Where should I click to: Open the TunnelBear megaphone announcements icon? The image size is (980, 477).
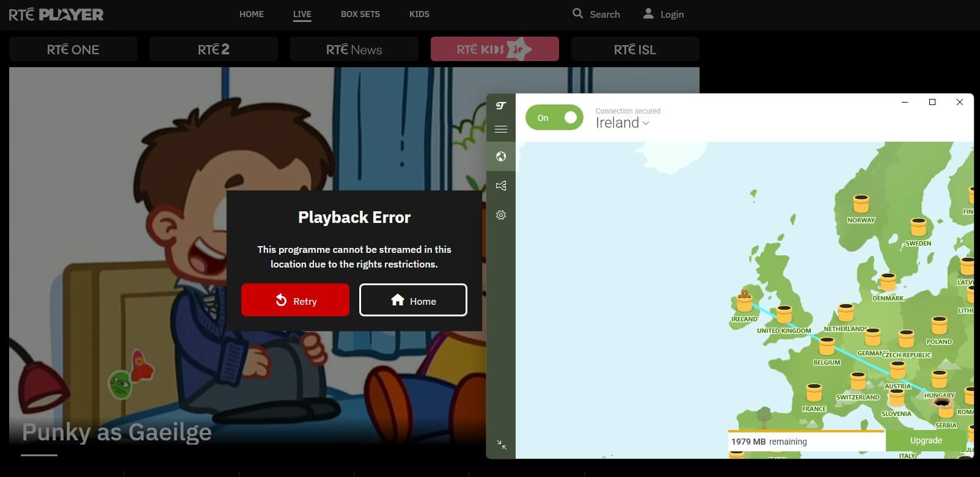click(501, 186)
